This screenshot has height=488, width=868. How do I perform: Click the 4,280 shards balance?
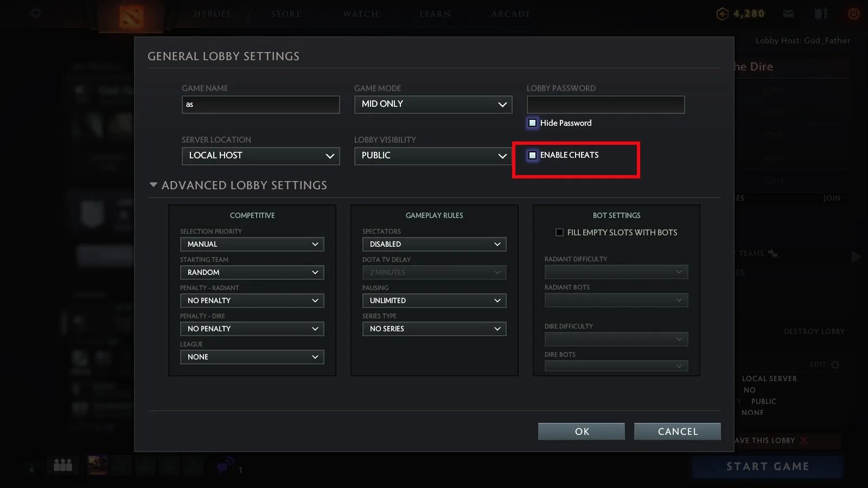pos(749,14)
